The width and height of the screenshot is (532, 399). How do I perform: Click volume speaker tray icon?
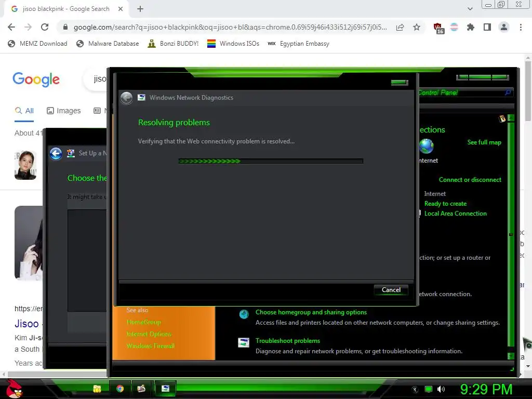441,389
